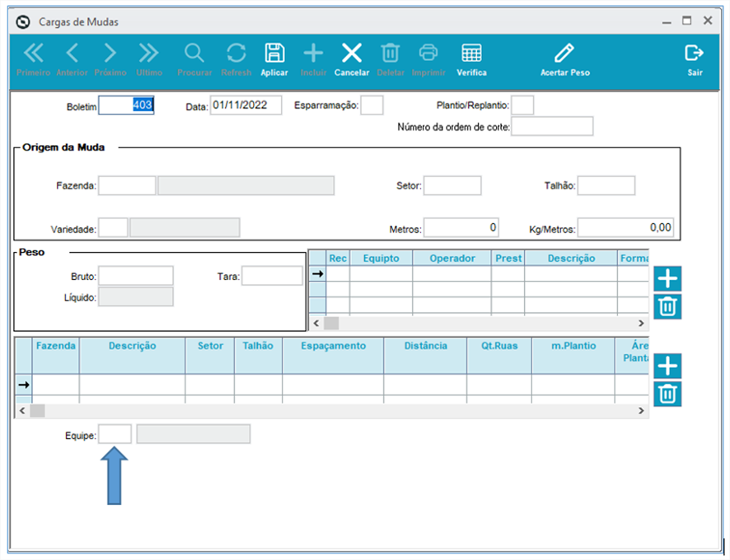
Task: Click the Rec column header
Action: point(338,259)
